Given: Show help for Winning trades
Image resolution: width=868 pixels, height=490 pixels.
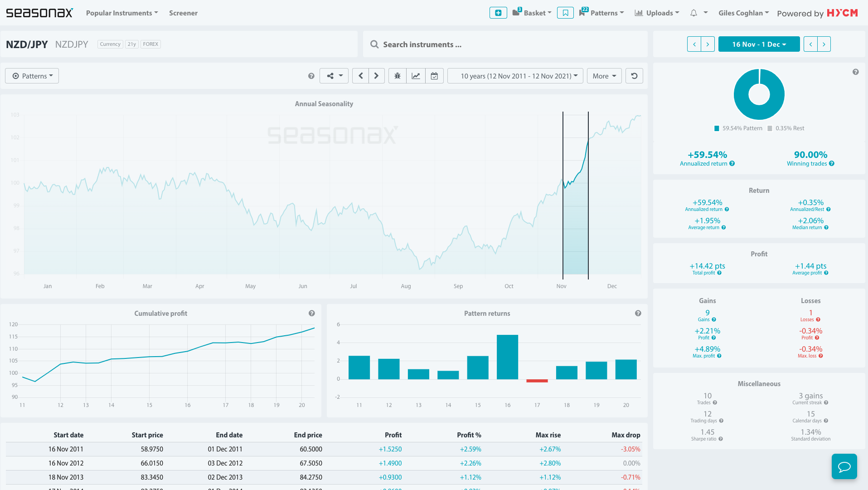Looking at the screenshot, I should pyautogui.click(x=832, y=164).
